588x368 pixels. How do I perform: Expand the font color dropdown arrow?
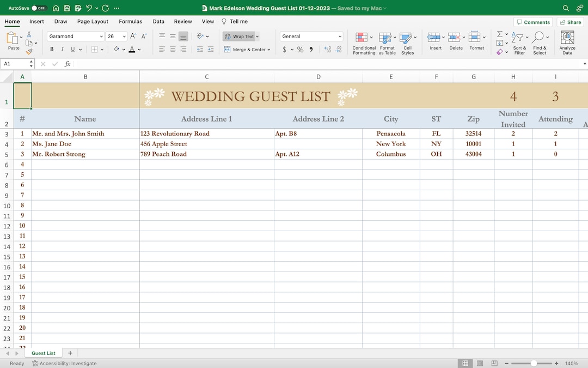(x=138, y=49)
